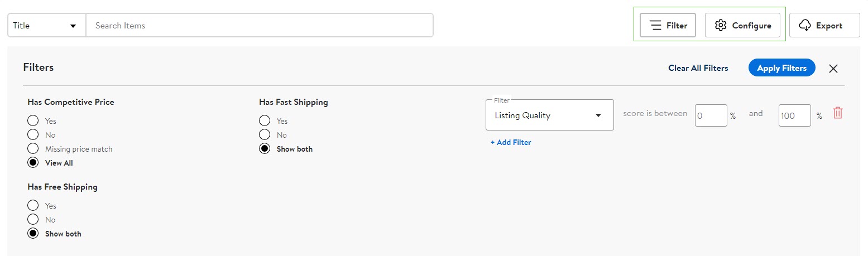Close the Filters panel with X icon

pos(833,69)
